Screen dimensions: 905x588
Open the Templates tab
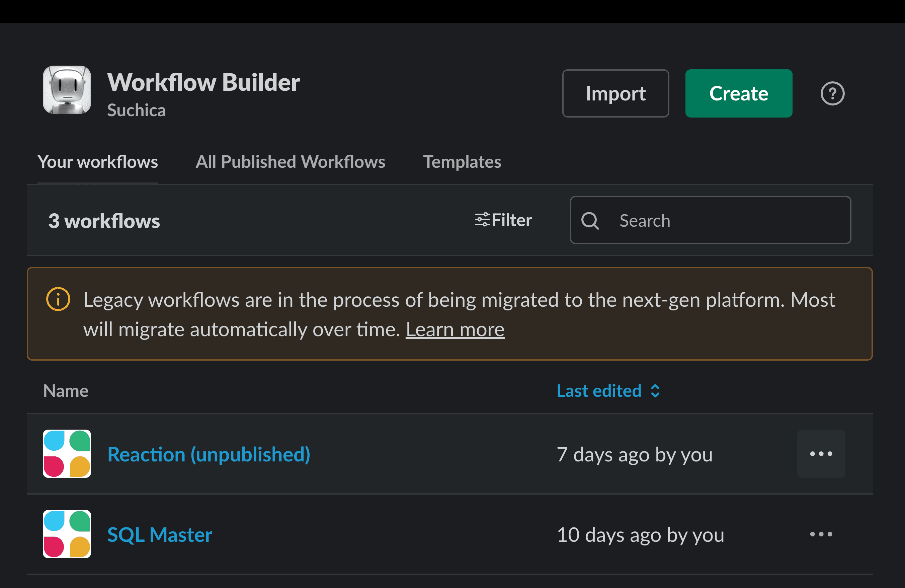[463, 162]
